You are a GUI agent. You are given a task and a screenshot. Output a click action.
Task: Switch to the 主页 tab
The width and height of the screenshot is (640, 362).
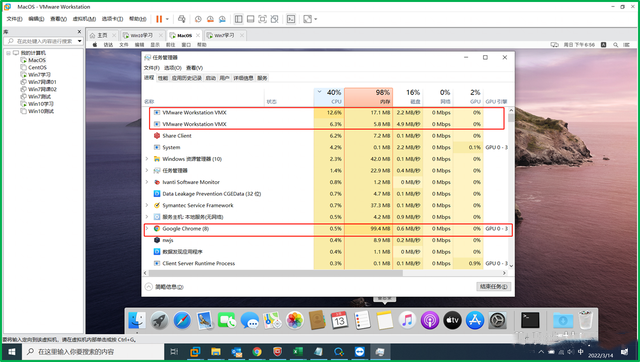coord(102,35)
